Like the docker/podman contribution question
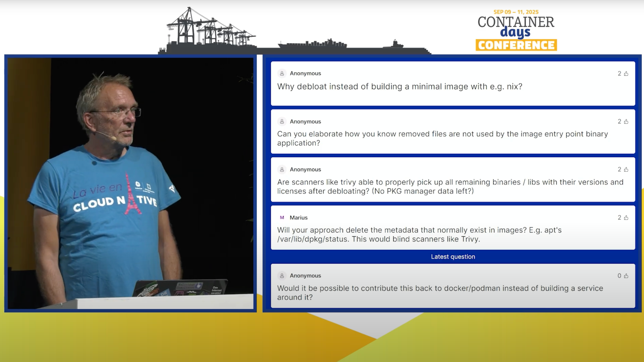The image size is (644, 362). pos(626,276)
